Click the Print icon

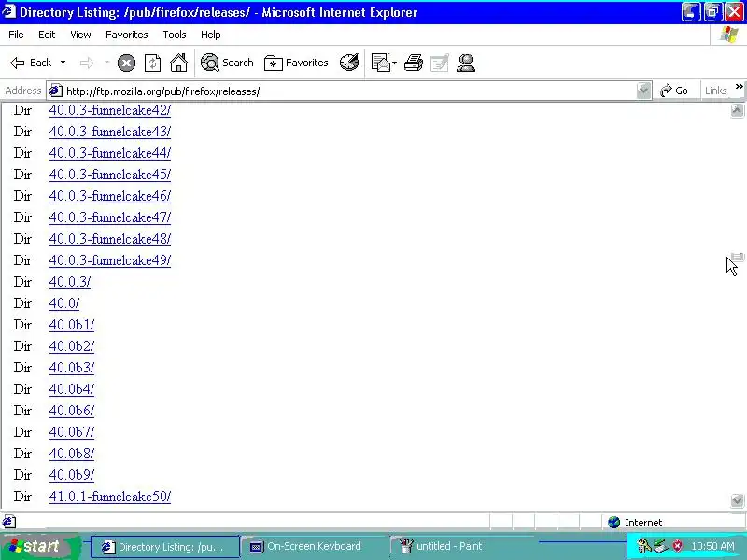413,63
